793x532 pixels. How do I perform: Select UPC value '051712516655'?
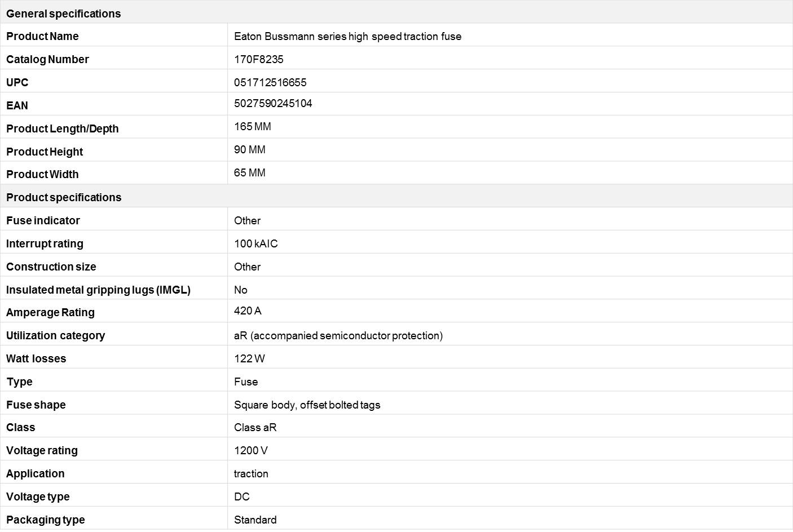click(270, 82)
